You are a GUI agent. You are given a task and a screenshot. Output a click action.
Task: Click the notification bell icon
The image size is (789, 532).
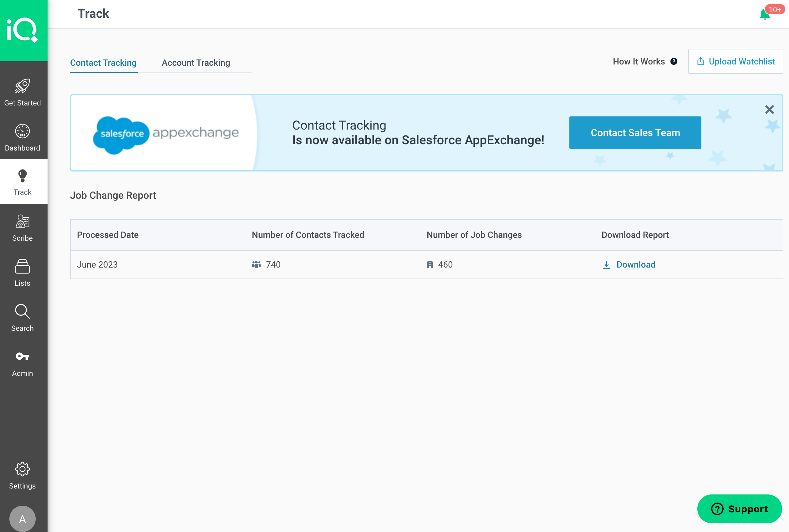(764, 14)
